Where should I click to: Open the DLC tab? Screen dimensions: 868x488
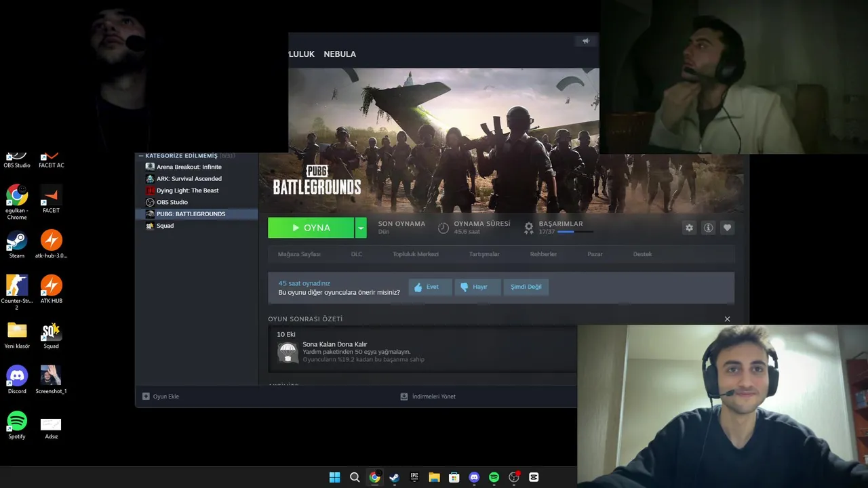(x=357, y=254)
